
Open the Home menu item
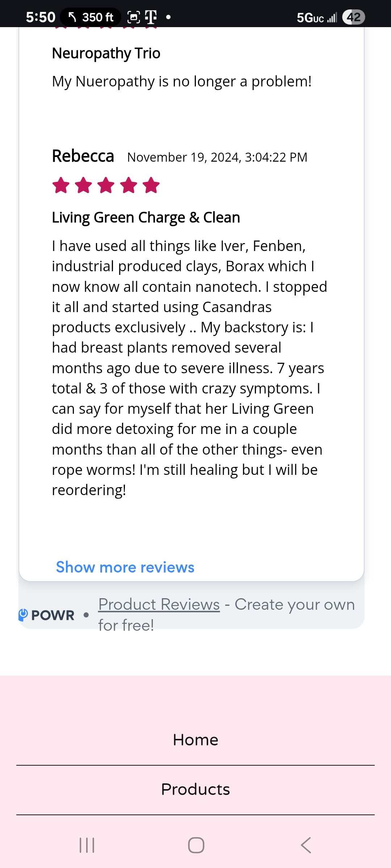pyautogui.click(x=195, y=740)
